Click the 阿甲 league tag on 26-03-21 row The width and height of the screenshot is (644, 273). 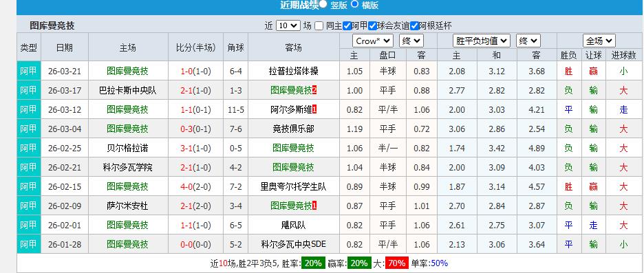pos(29,71)
